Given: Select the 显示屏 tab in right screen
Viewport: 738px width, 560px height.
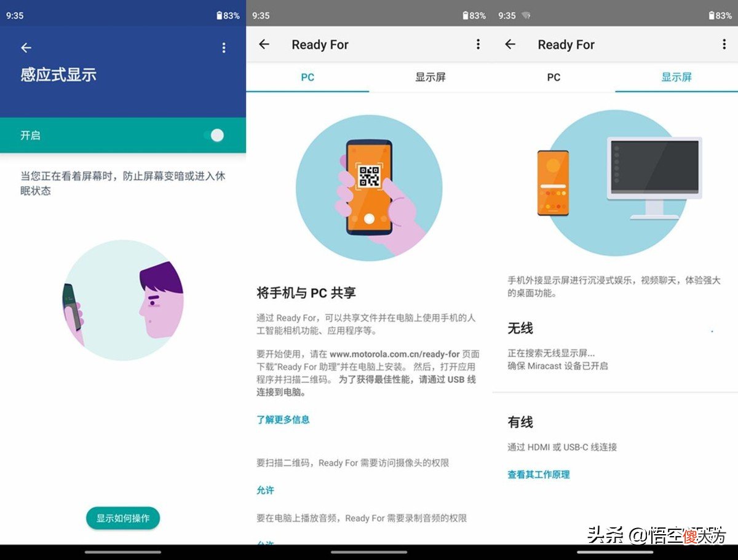Looking at the screenshot, I should pos(676,77).
